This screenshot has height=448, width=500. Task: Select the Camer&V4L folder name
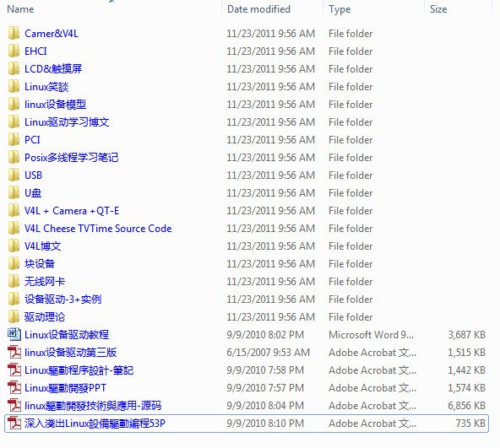point(52,34)
